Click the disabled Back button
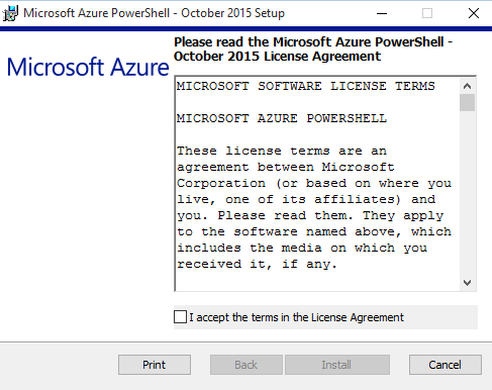492x390 pixels. click(x=246, y=365)
